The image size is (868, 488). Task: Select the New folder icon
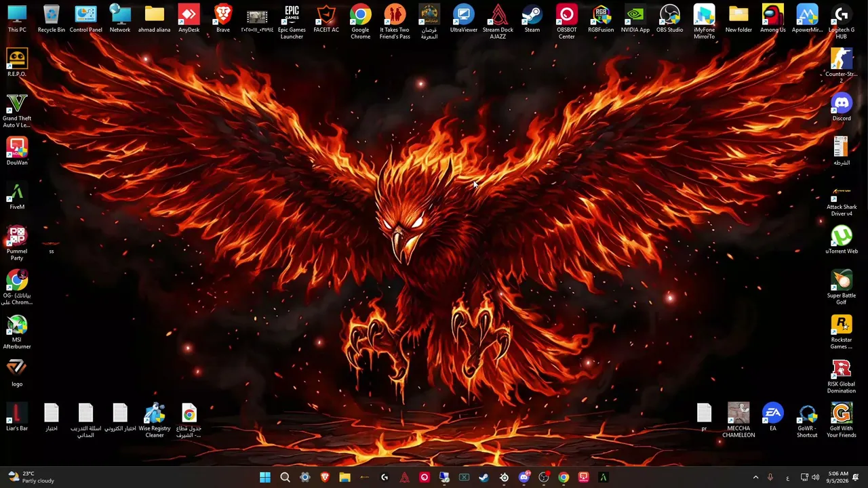pos(738,19)
